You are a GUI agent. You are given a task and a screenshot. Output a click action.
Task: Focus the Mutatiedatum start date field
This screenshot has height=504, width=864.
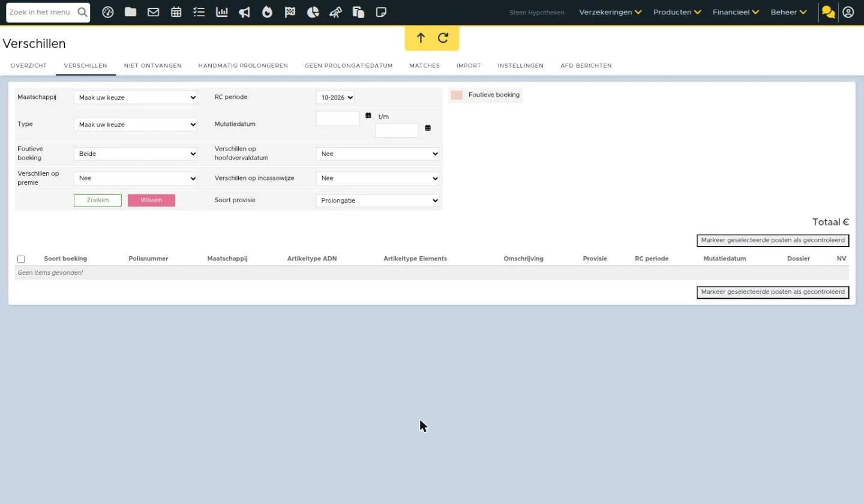(x=338, y=118)
